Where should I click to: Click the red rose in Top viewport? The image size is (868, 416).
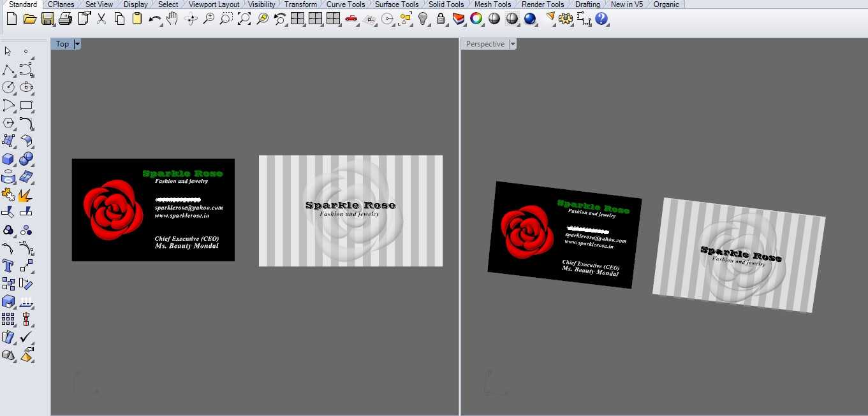click(114, 210)
